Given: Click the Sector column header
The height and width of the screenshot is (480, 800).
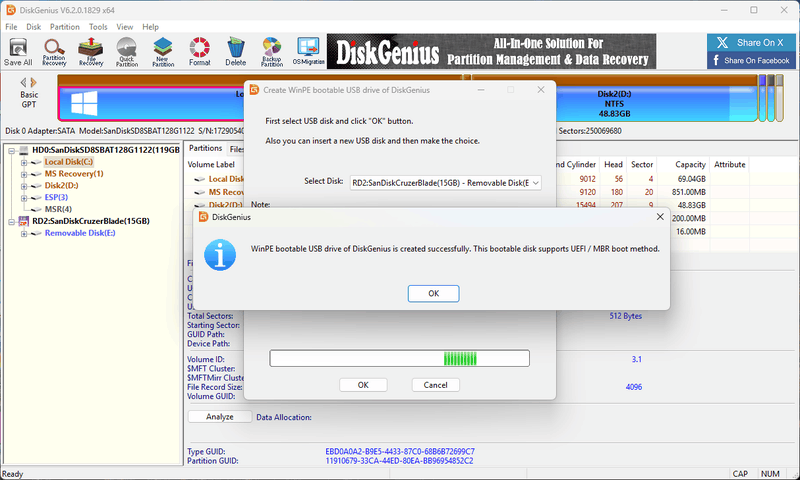Looking at the screenshot, I should [x=642, y=164].
